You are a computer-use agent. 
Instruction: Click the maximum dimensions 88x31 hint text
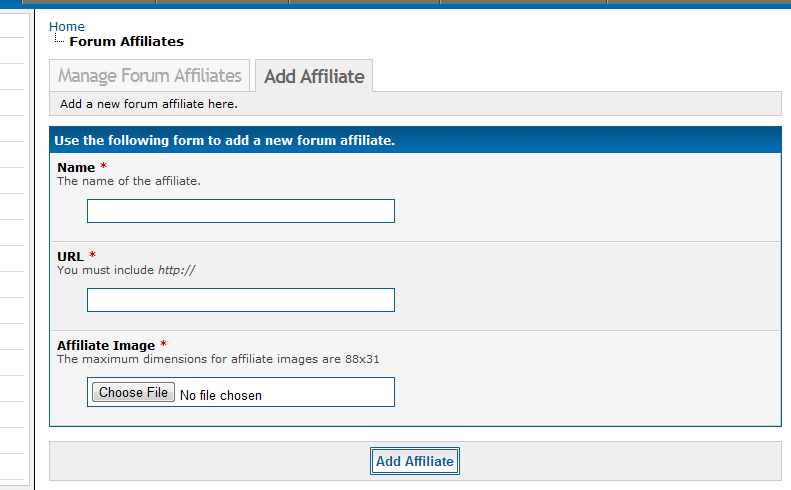point(218,359)
